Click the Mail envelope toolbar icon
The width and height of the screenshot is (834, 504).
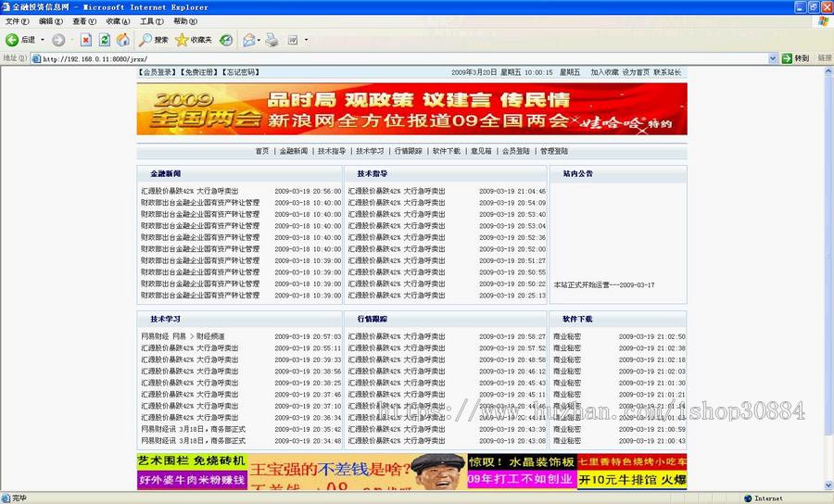(249, 40)
